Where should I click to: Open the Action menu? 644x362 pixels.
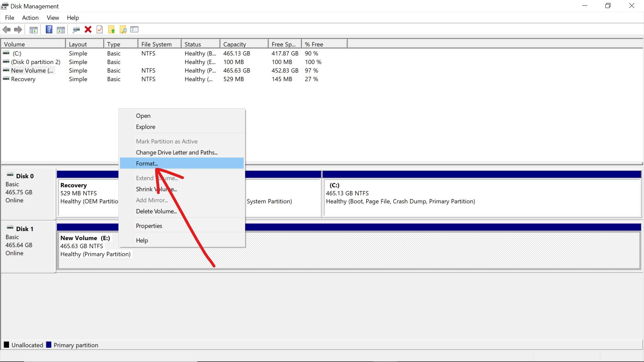click(x=30, y=18)
